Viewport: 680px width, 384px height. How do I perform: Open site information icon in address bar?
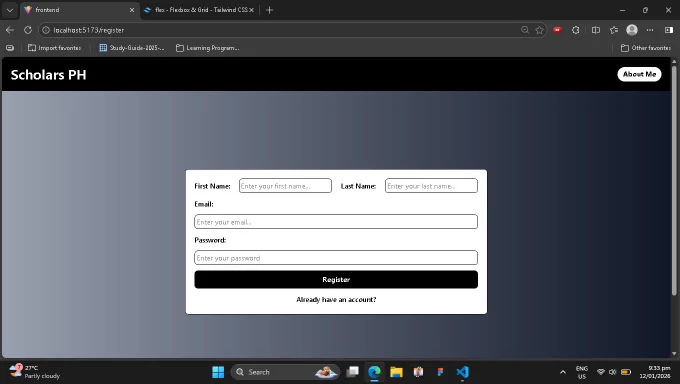46,30
